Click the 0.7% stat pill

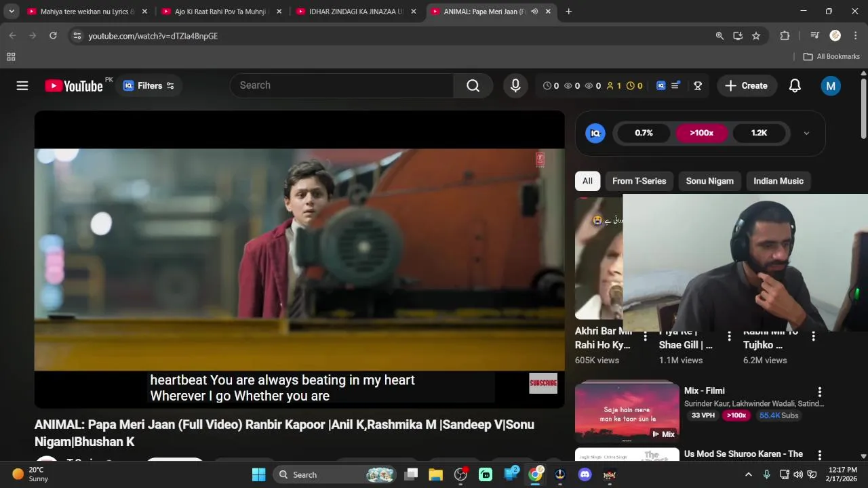tap(644, 133)
